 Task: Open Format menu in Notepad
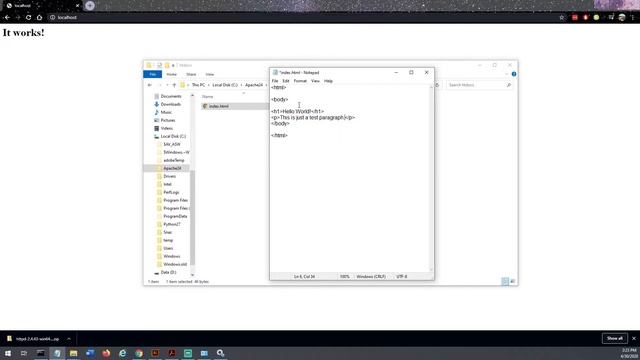click(300, 81)
